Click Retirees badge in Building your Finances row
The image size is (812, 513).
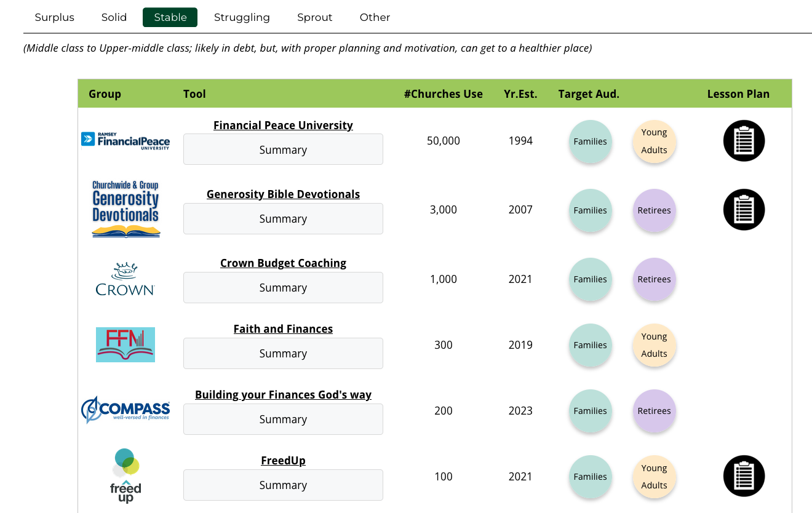(x=655, y=411)
